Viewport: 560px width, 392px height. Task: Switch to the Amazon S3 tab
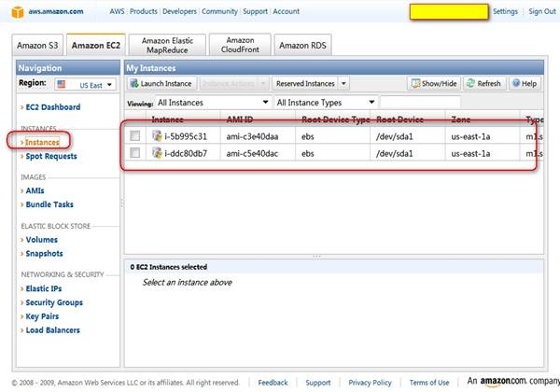(39, 46)
